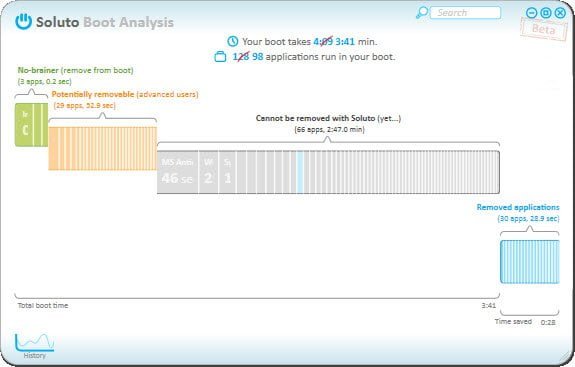The image size is (575, 367).
Task: Click the 'No-brainer (remove from boot)' label
Action: point(76,70)
